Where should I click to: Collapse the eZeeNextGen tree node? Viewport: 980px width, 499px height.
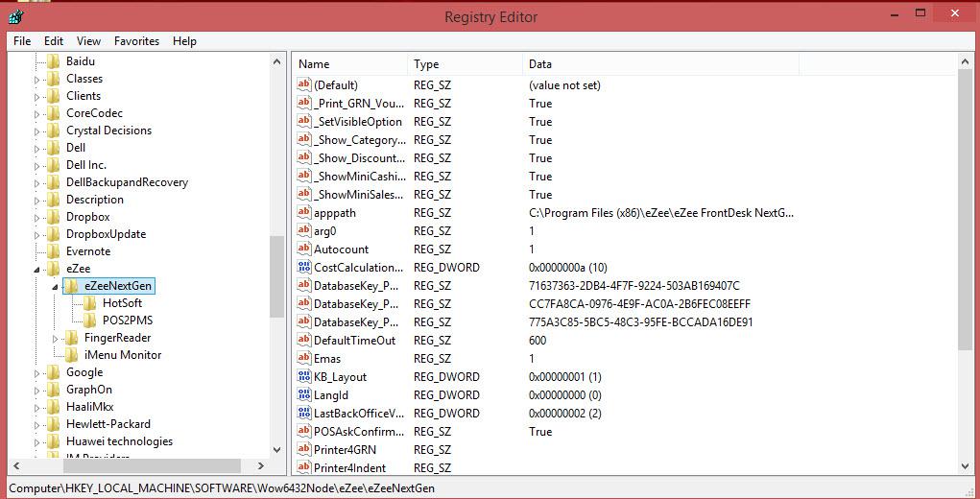pos(55,287)
